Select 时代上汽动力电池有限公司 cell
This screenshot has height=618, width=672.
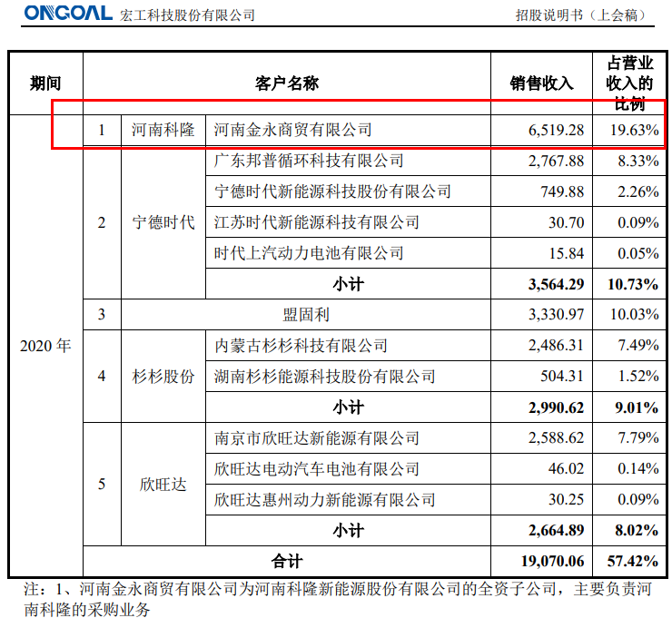(348, 253)
